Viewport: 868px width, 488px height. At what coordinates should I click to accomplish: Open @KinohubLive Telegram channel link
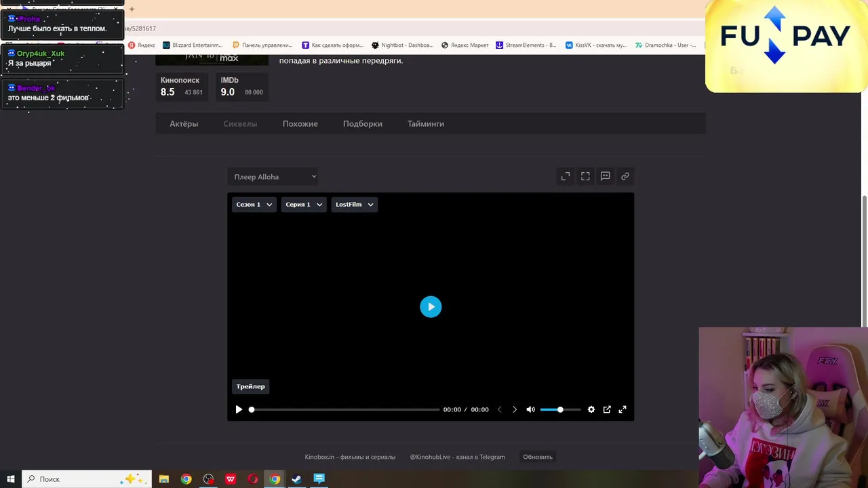pos(458,457)
